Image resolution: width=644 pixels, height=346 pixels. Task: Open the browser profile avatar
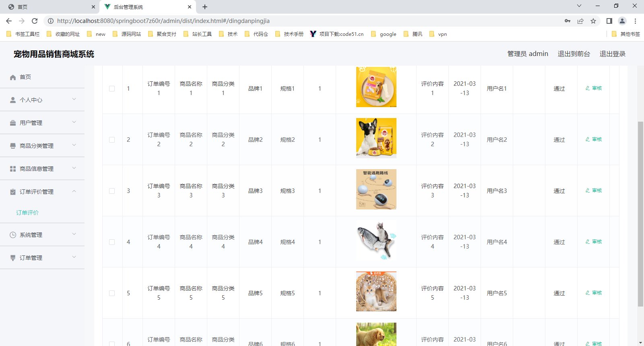pos(622,21)
